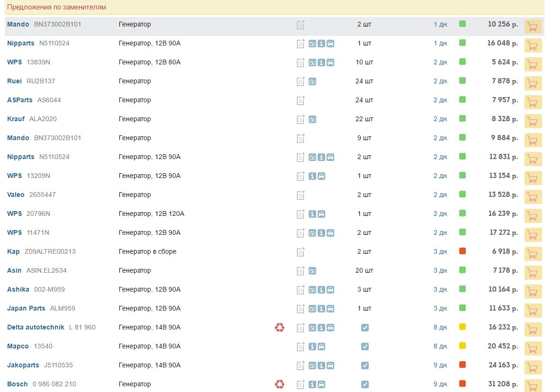The image size is (560, 392).
Task: Open Nipparts brand link priced 12 831 р.
Action: point(21,157)
